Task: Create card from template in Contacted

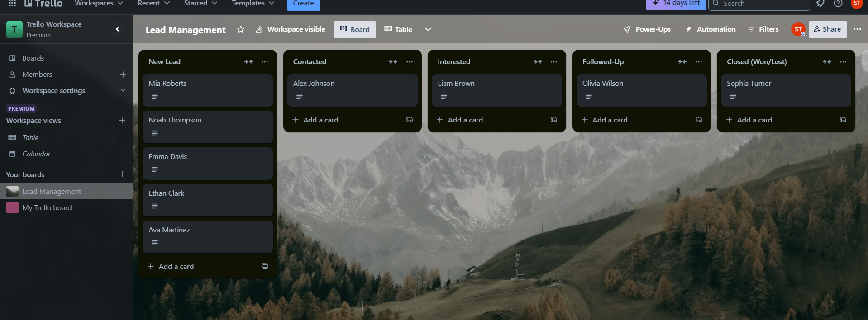Action: 410,120
